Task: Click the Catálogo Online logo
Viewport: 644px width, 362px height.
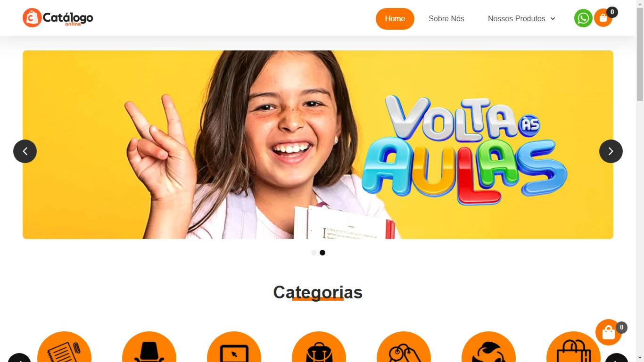Action: pyautogui.click(x=58, y=18)
